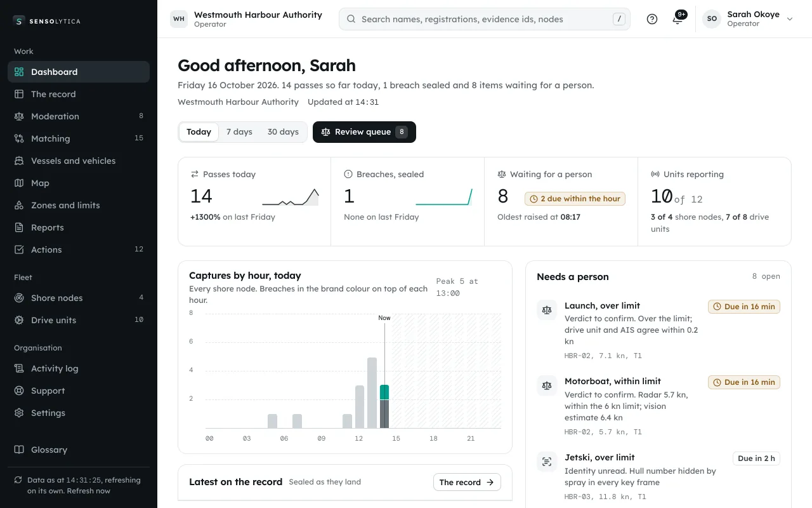Open Matching in the sidebar

coord(79,138)
